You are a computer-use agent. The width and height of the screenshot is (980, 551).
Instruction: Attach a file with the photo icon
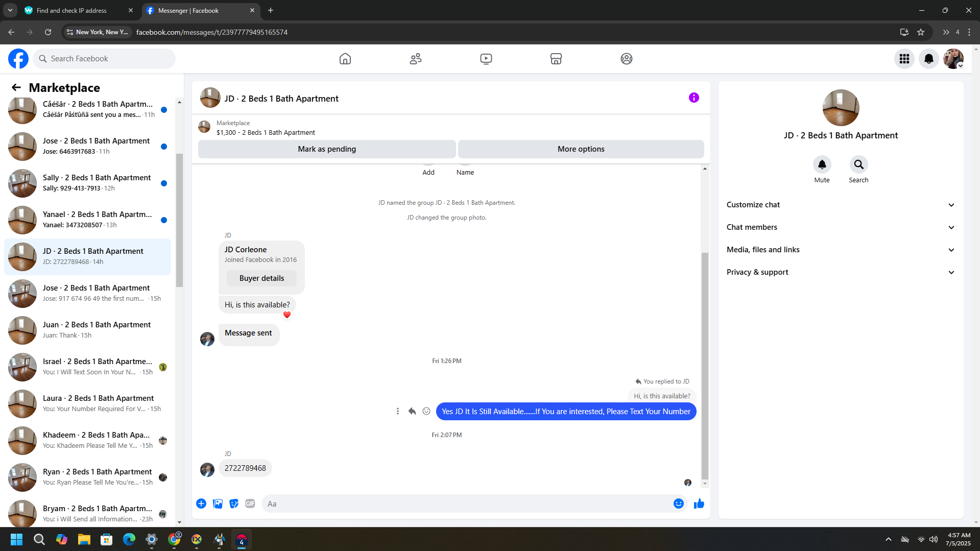click(x=218, y=504)
